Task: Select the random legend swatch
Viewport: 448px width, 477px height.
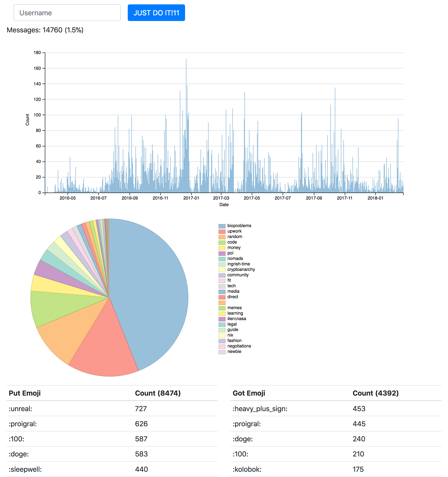Action: (x=222, y=237)
